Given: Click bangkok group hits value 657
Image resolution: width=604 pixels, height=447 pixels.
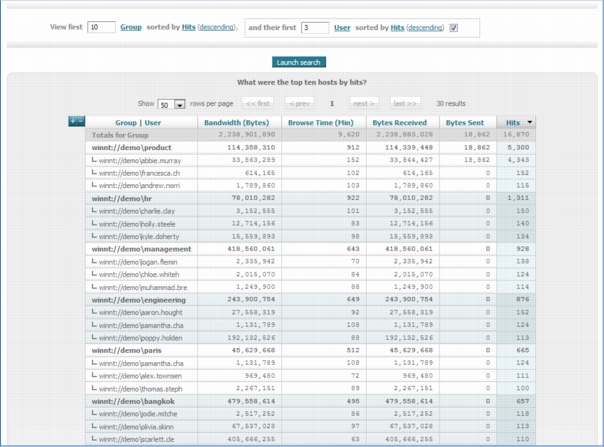Looking at the screenshot, I should 523,401.
